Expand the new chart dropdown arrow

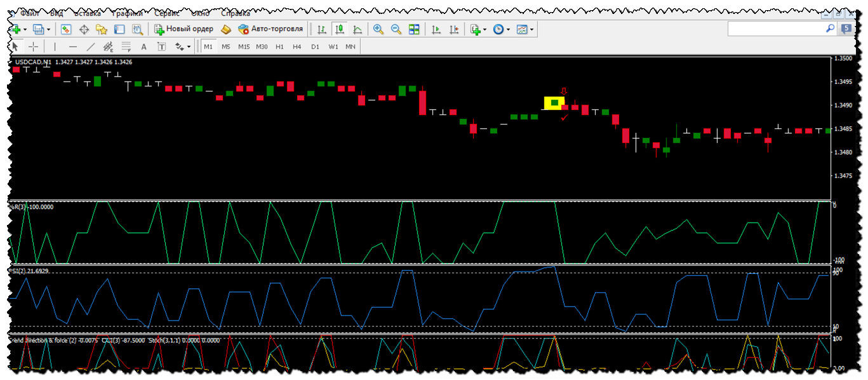point(25,29)
